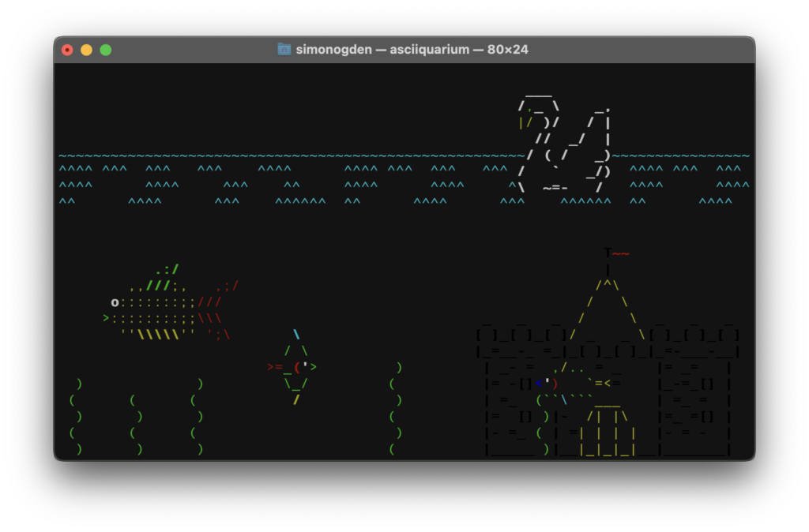Click the window title text 'simonogden — asciiquarium — 80×24'
Screen dimensions: 809x532
[x=412, y=50]
